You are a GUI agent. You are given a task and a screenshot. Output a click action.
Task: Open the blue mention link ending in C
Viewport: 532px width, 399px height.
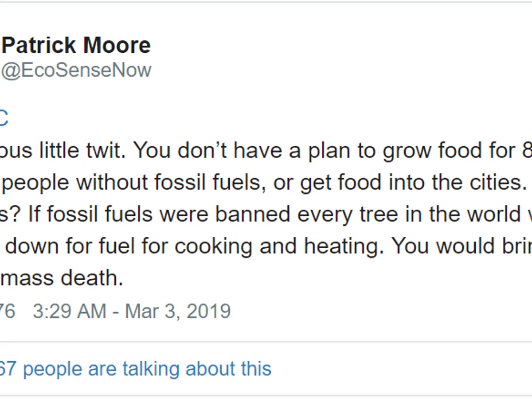(4, 119)
